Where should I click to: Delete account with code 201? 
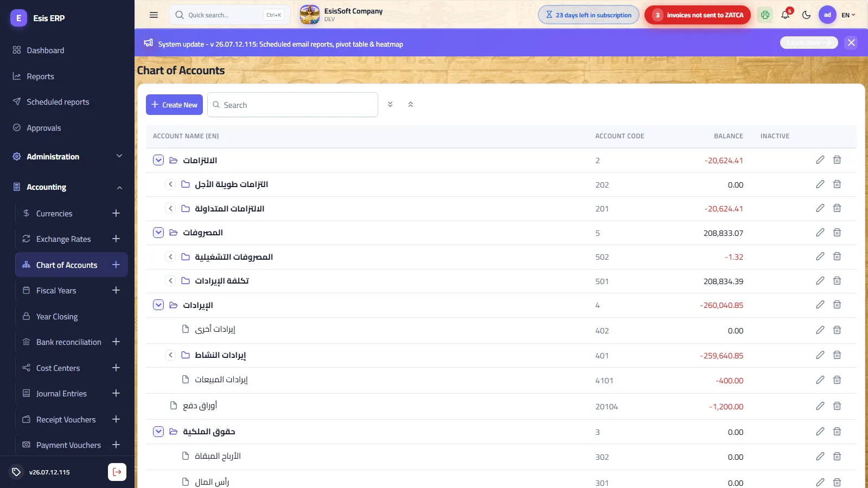[x=837, y=208]
